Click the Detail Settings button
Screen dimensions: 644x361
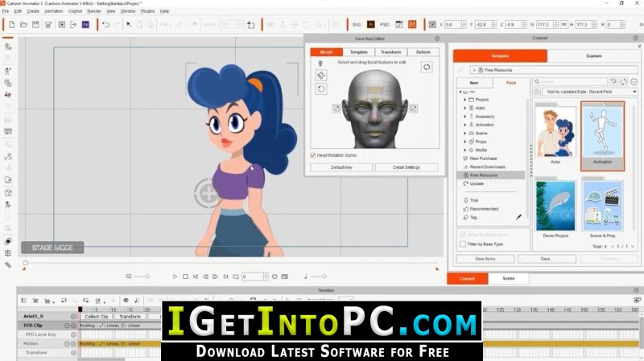click(x=407, y=167)
